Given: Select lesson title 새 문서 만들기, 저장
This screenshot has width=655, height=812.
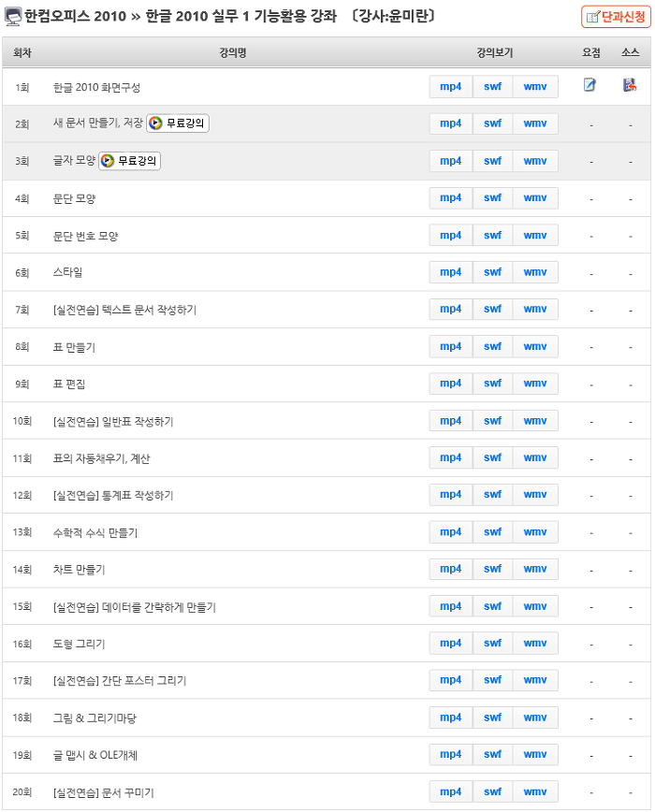Looking at the screenshot, I should coord(98,123).
